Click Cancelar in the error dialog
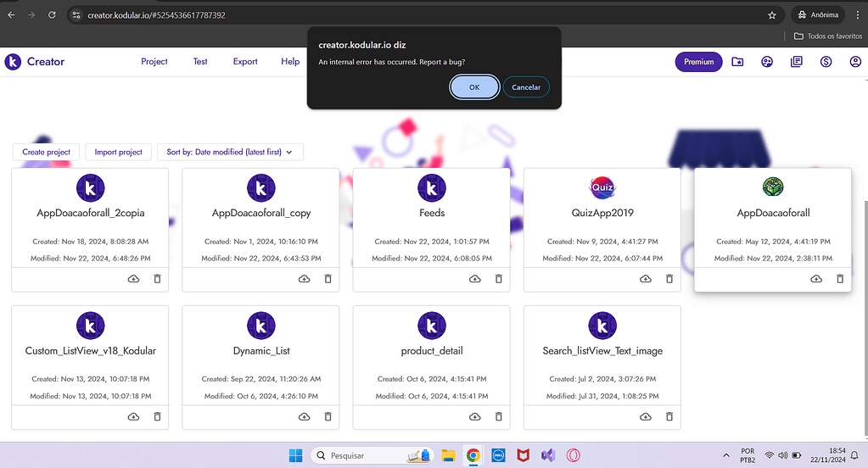 tap(526, 86)
